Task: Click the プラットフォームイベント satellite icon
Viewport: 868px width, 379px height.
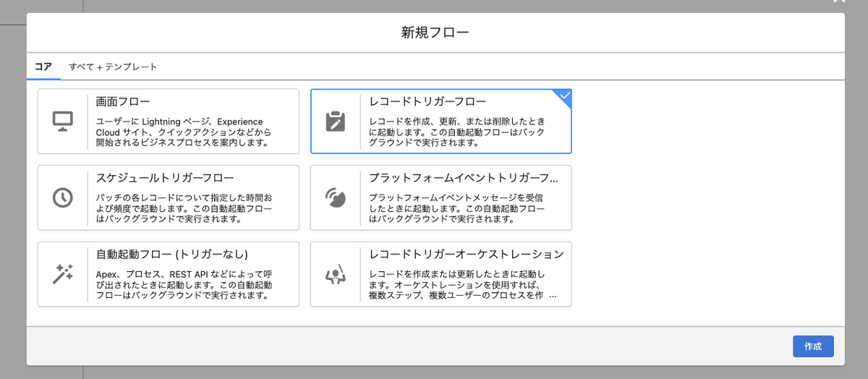Action: [336, 197]
